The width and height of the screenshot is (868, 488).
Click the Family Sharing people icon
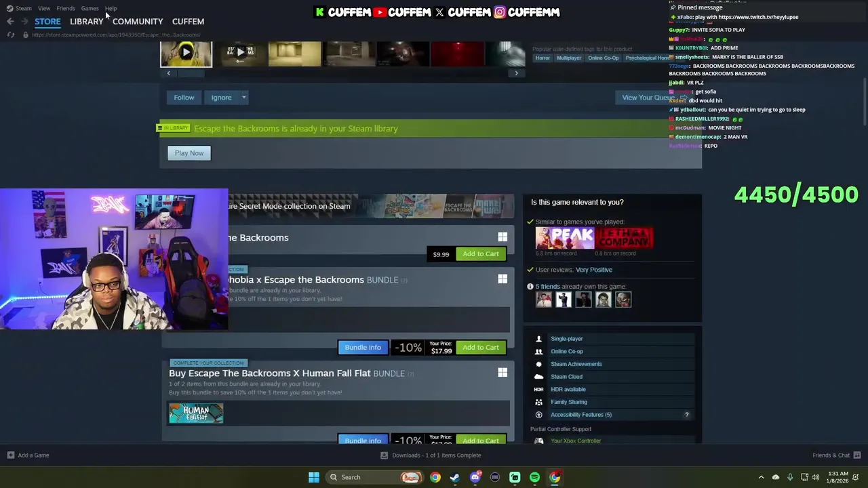point(539,402)
